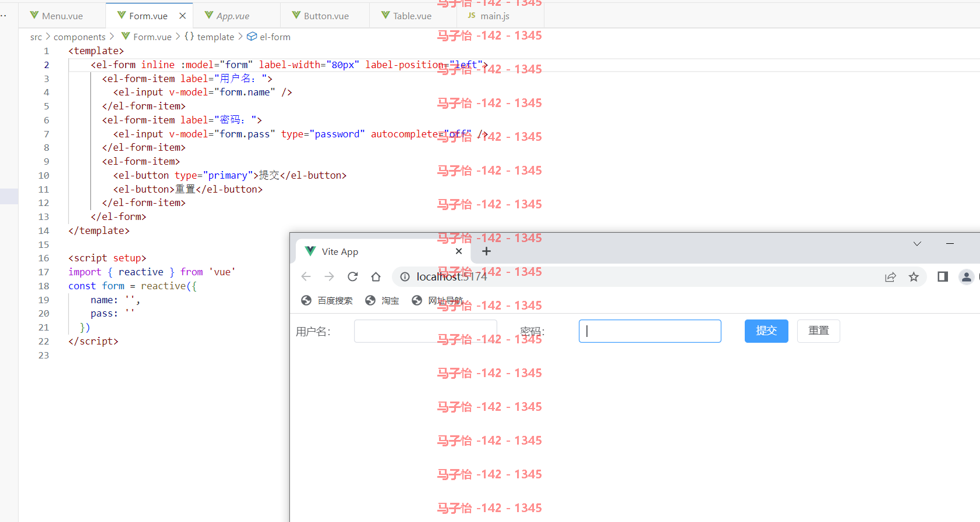Screen dimensions: 980x522
Task: Click the template breadcrumb item
Action: tap(215, 37)
